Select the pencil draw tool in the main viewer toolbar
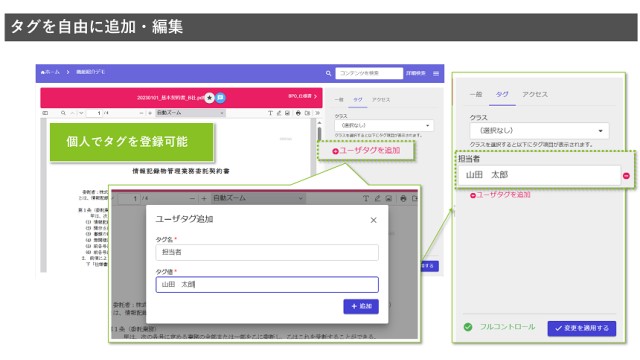This screenshot has height=360, width=640. point(279,113)
